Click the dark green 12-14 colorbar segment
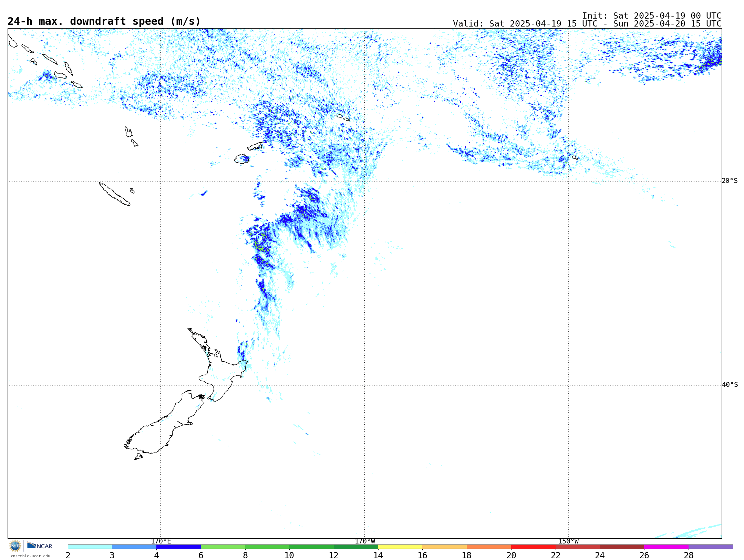The height and width of the screenshot is (560, 744). point(356,547)
